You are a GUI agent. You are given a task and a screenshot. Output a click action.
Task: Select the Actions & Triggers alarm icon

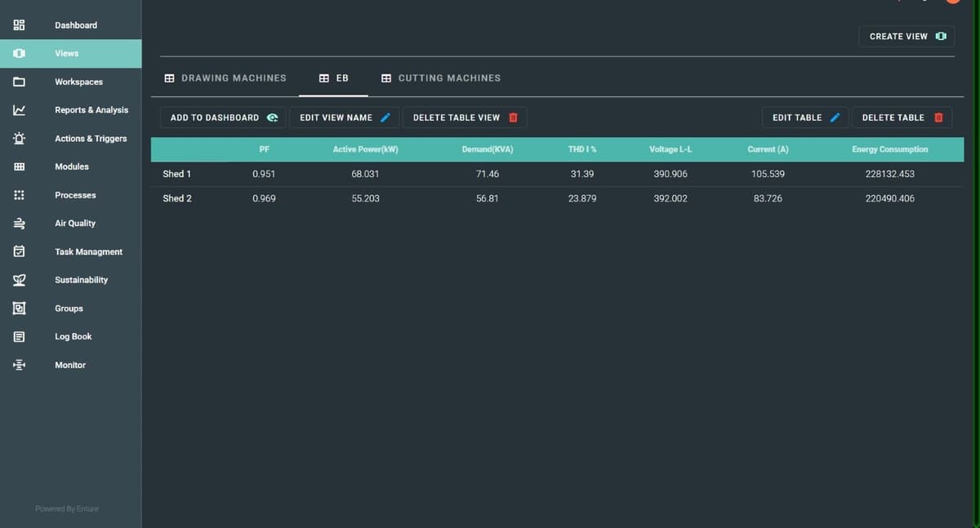tap(20, 139)
